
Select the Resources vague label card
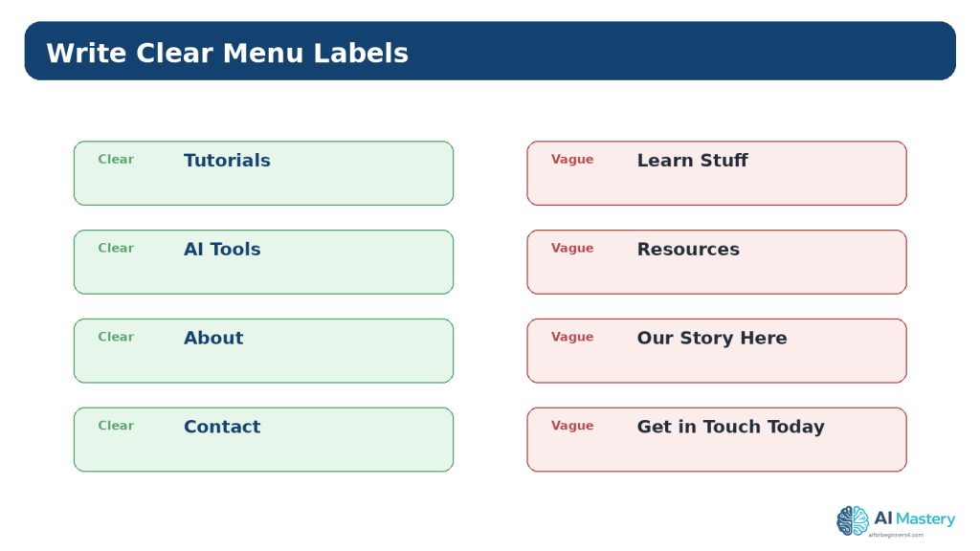coord(716,262)
